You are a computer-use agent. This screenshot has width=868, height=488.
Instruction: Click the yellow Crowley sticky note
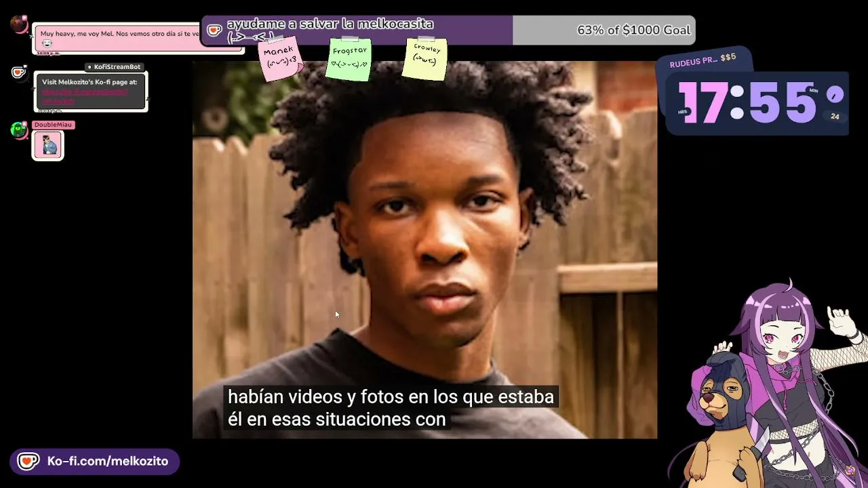point(426,58)
